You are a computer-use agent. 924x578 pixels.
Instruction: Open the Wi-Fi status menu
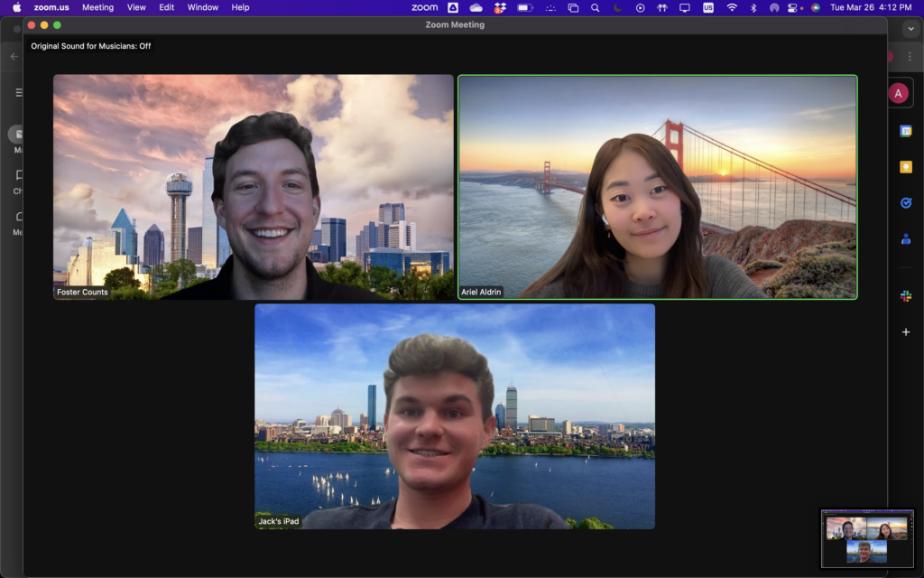pos(732,7)
